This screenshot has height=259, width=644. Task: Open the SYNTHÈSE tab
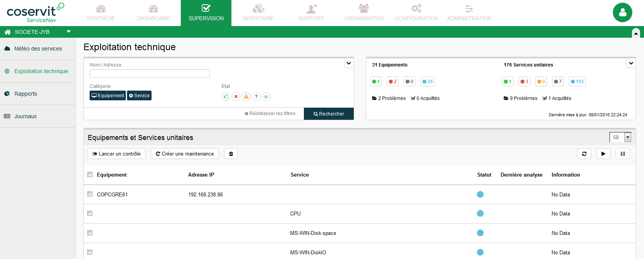click(101, 13)
